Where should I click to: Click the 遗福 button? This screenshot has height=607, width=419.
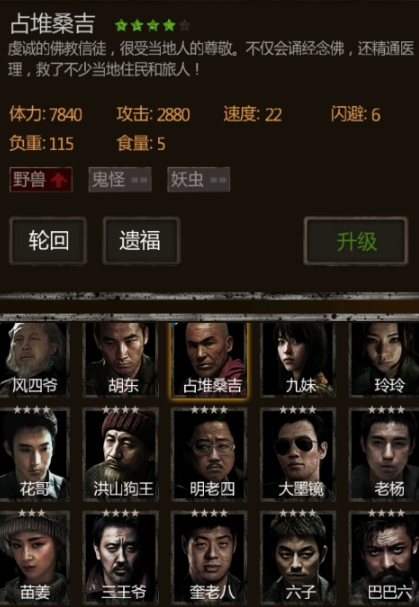[x=141, y=240]
